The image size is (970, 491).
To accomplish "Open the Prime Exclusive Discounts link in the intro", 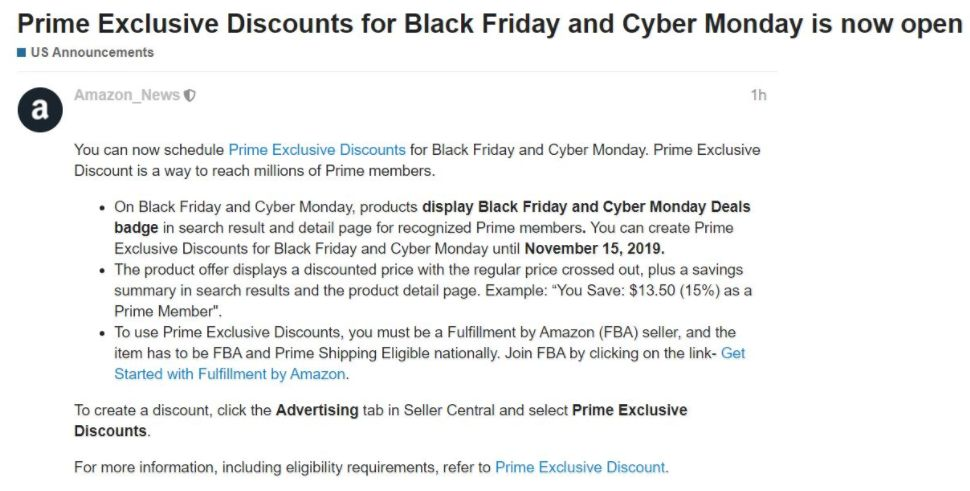I will (317, 150).
